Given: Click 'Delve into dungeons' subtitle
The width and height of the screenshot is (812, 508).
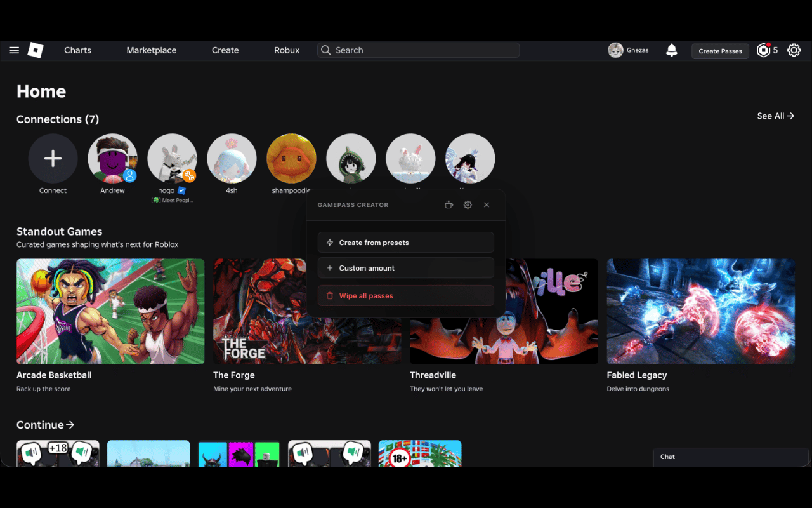Looking at the screenshot, I should coord(638,389).
